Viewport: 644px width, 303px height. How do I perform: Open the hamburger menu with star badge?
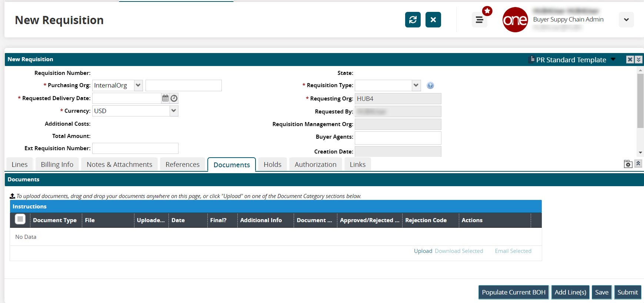(x=479, y=20)
